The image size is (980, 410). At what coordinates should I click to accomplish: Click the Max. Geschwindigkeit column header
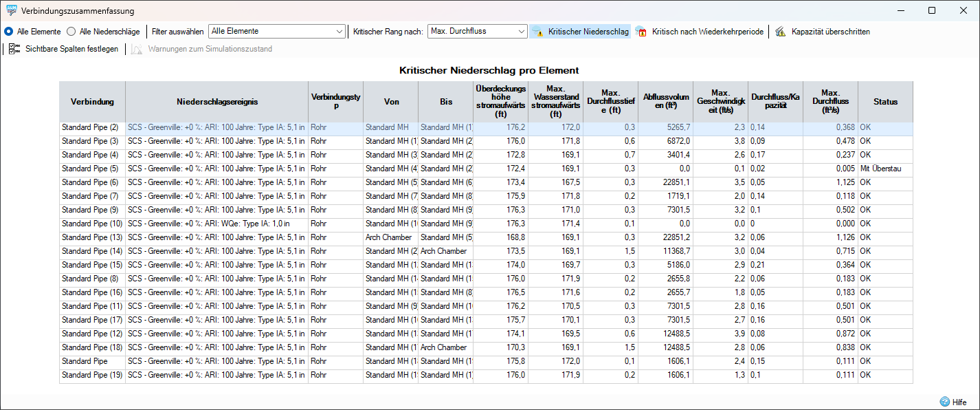[x=720, y=102]
